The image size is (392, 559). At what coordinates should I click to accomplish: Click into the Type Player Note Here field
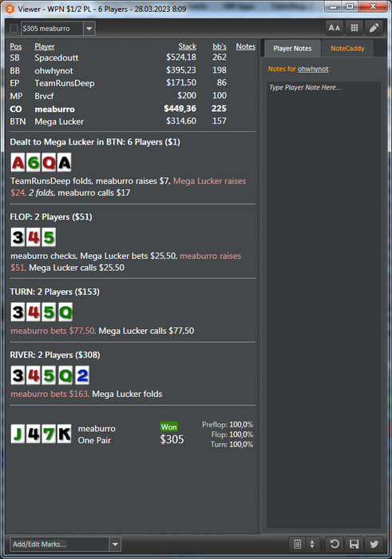click(x=323, y=304)
